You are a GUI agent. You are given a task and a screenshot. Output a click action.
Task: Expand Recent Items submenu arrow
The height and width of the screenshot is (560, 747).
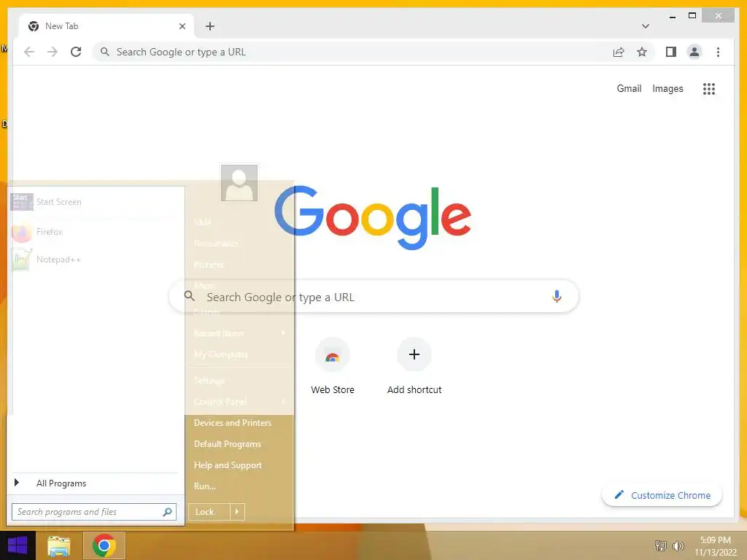click(284, 332)
